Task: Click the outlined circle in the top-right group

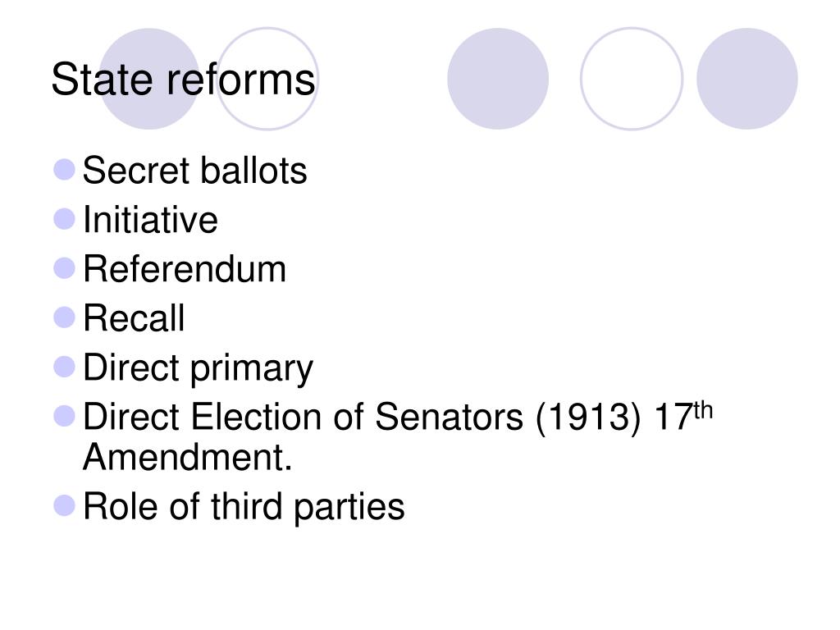Action: (632, 79)
